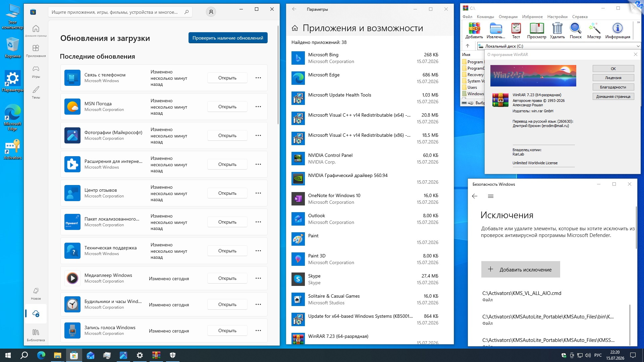Click the WinRAR Test toolbar icon
The height and width of the screenshot is (362, 644).
pos(516,31)
